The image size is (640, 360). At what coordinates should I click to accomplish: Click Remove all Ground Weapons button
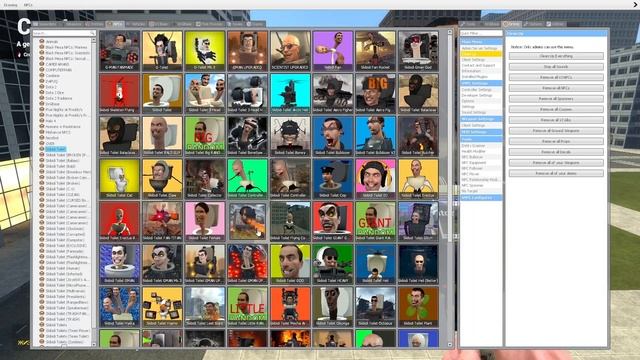click(556, 131)
